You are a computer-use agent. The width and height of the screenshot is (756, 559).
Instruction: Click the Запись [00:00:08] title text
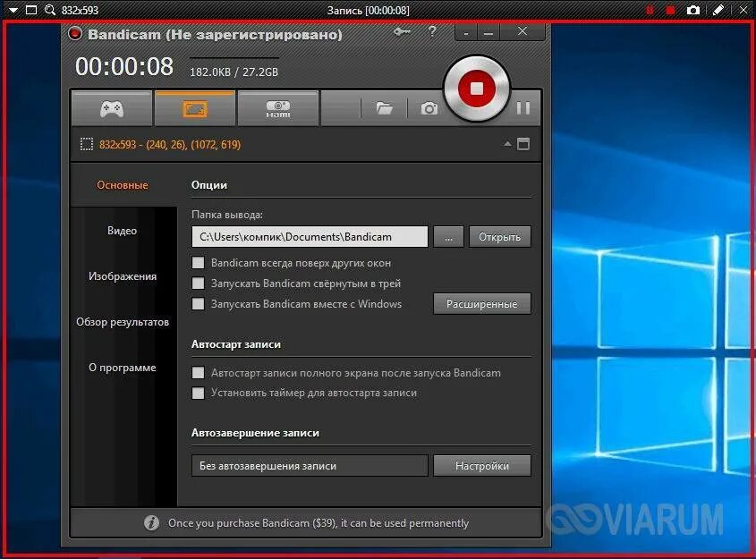(x=368, y=10)
